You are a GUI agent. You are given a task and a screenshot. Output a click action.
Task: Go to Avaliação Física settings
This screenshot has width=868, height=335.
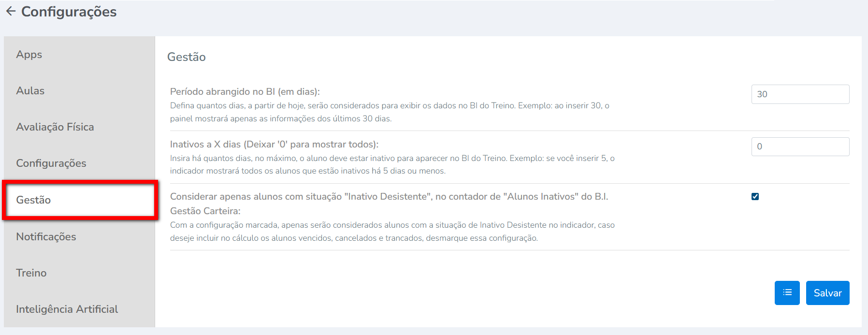coord(55,127)
